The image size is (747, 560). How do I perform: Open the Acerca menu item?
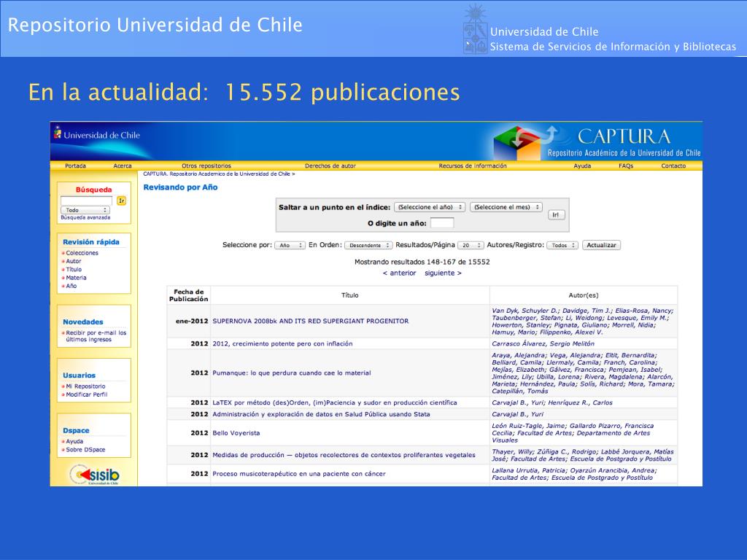[x=123, y=166]
